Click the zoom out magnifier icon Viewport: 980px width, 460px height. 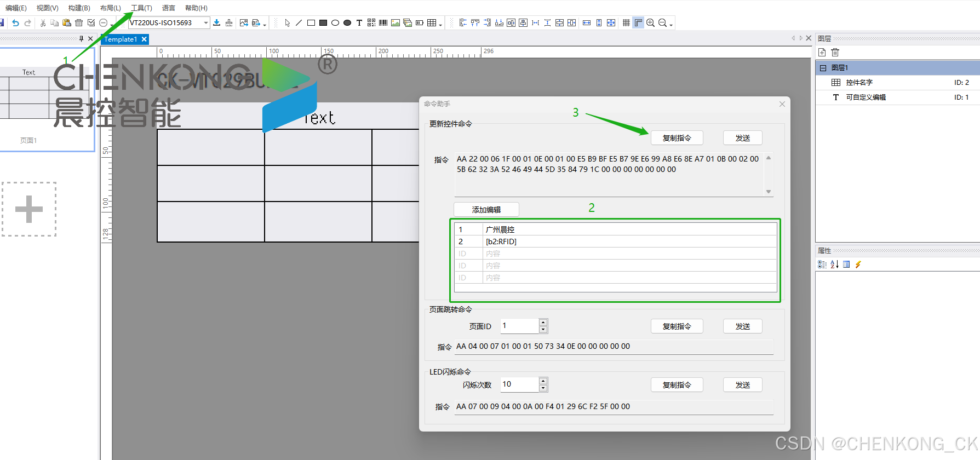click(662, 23)
